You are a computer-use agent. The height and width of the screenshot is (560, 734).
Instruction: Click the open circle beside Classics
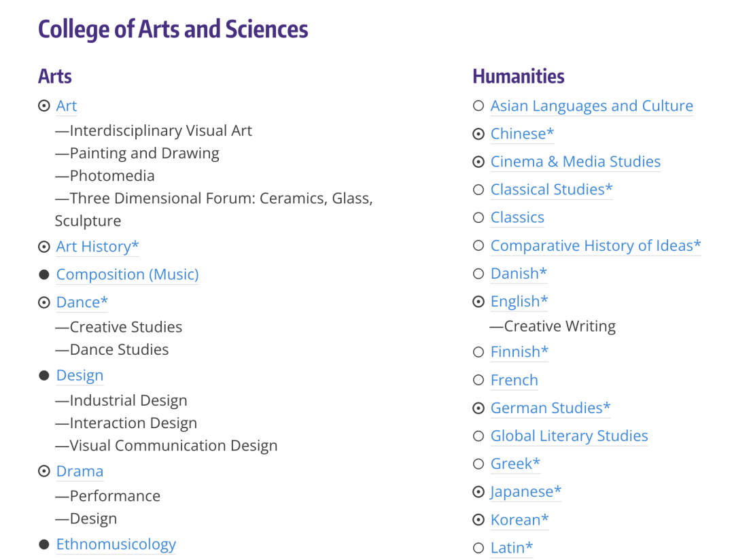coord(478,217)
